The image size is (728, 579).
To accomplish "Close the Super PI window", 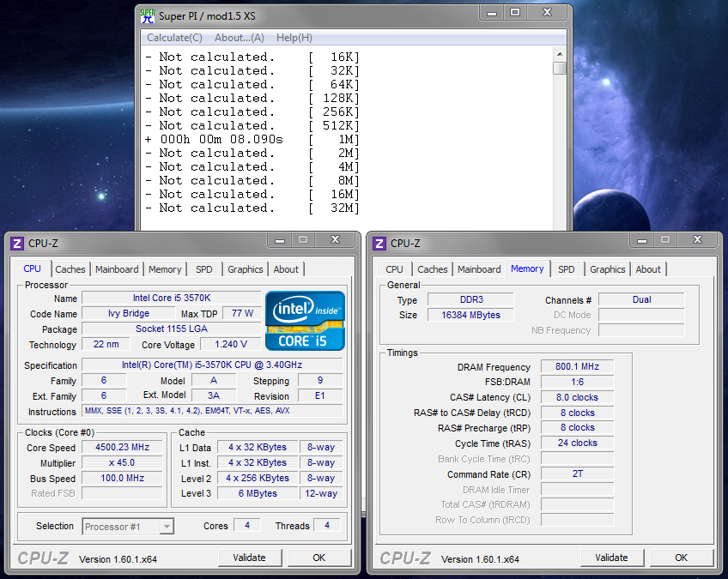I will coord(547,13).
